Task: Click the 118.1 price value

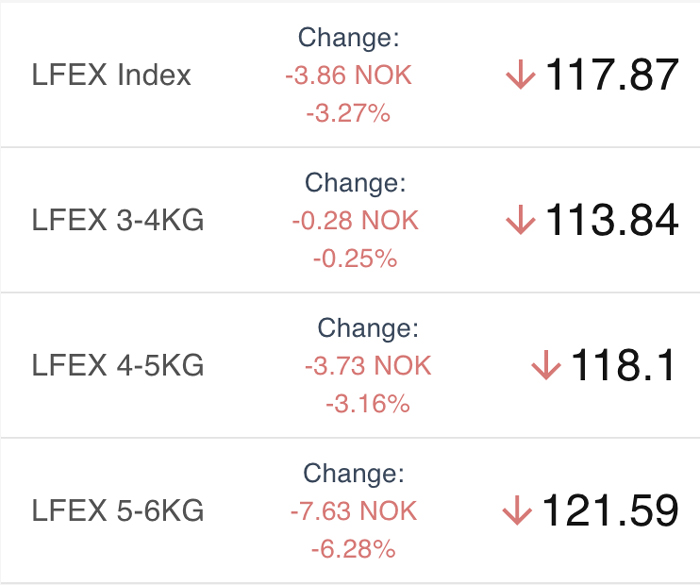Action: pos(623,365)
